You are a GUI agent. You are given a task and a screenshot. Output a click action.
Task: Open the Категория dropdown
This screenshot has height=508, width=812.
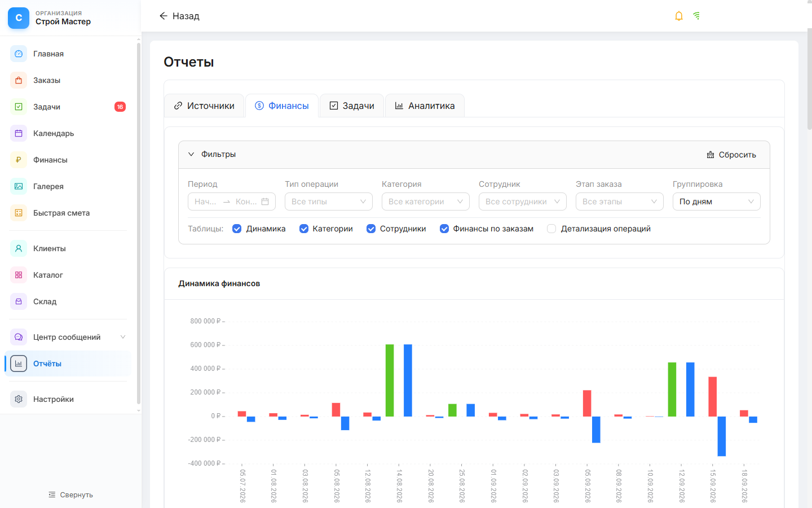426,202
